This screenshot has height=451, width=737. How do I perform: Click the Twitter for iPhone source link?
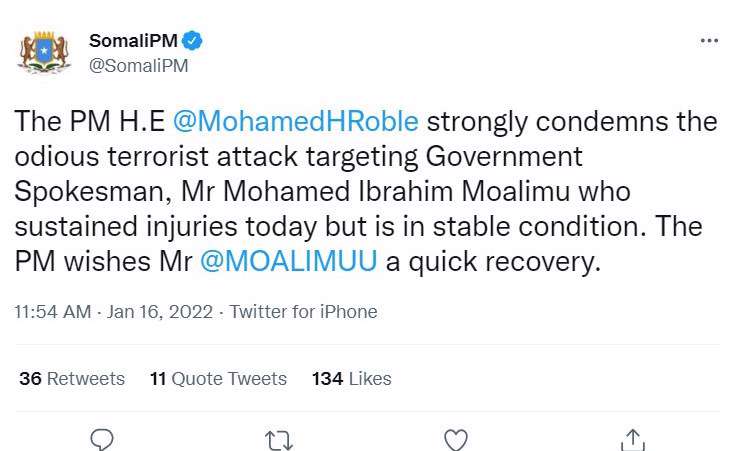(303, 312)
